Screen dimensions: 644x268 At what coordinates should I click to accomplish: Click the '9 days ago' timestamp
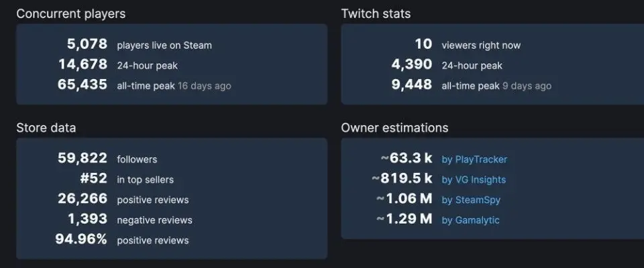527,86
